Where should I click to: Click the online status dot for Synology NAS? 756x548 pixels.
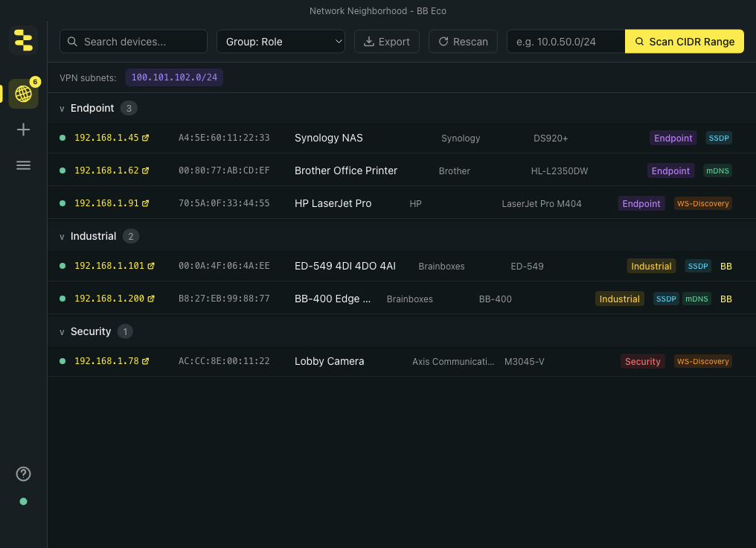63,138
